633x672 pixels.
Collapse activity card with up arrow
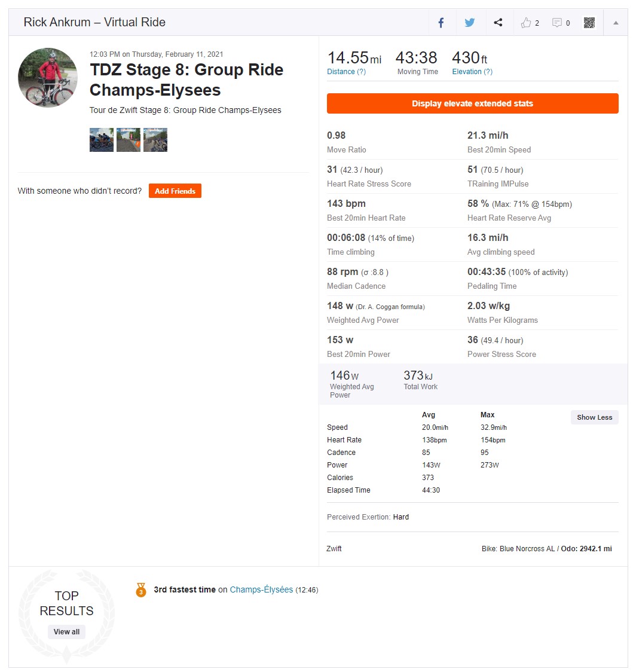pyautogui.click(x=616, y=23)
